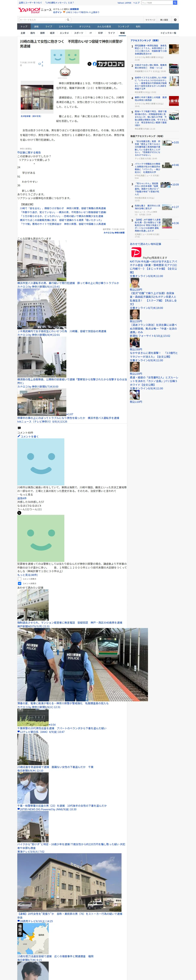Click 記事に関する報告 link

pyautogui.click(x=30, y=153)
